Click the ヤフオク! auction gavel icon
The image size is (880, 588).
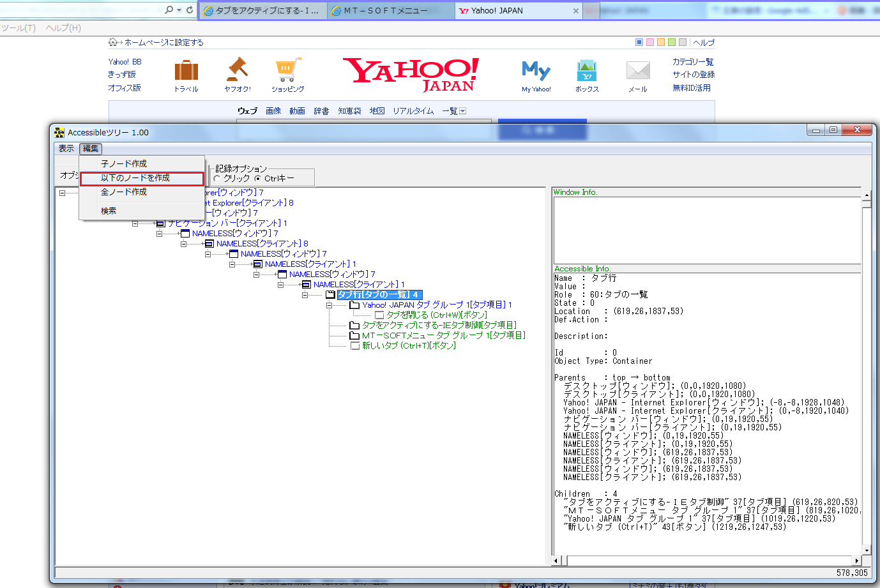pos(238,69)
